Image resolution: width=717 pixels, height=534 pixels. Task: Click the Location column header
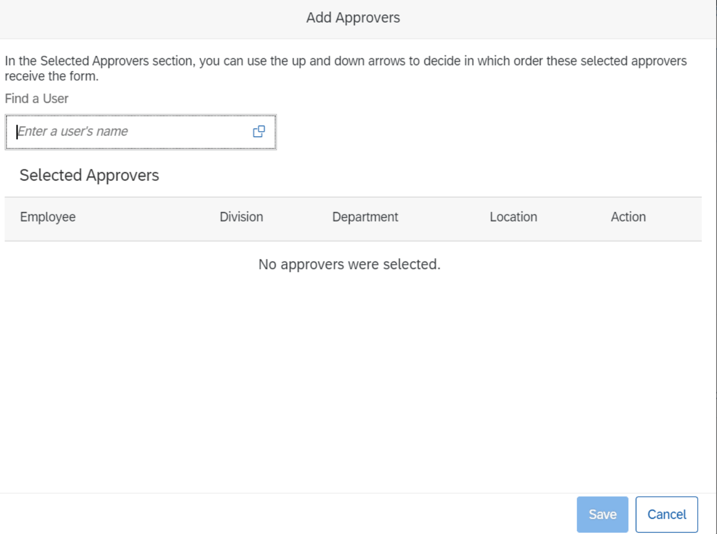tap(513, 217)
